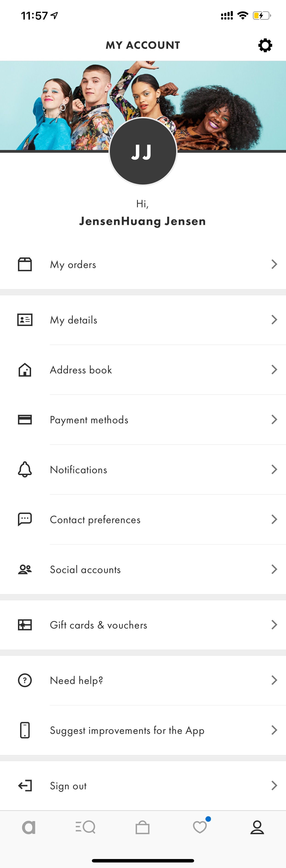
Task: Tap the Social accounts people icon
Action: click(25, 569)
